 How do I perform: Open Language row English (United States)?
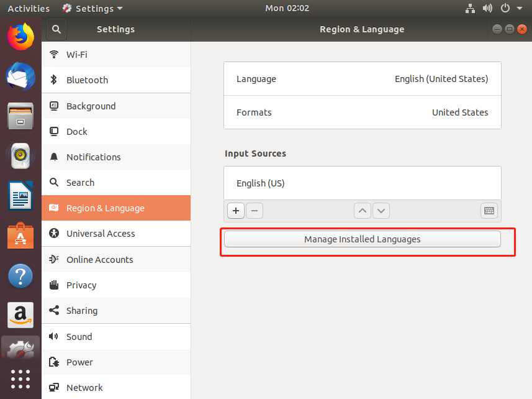click(x=363, y=79)
